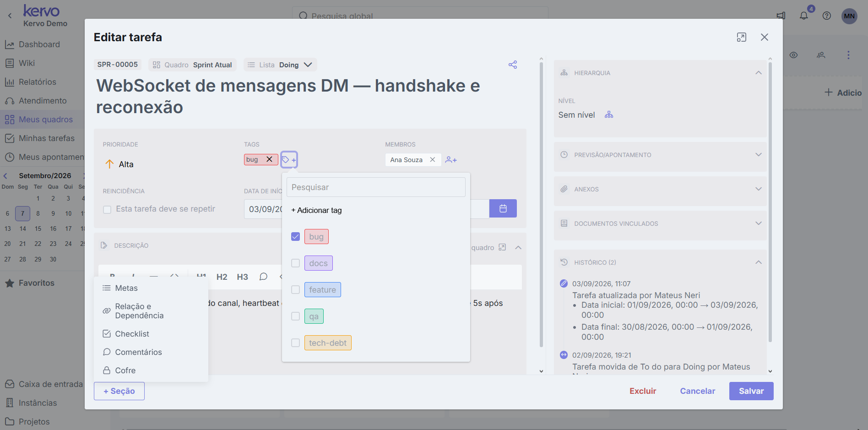Enable Esta tarefa deve se repetir
Viewport: 868px width, 430px height.
pos(107,209)
